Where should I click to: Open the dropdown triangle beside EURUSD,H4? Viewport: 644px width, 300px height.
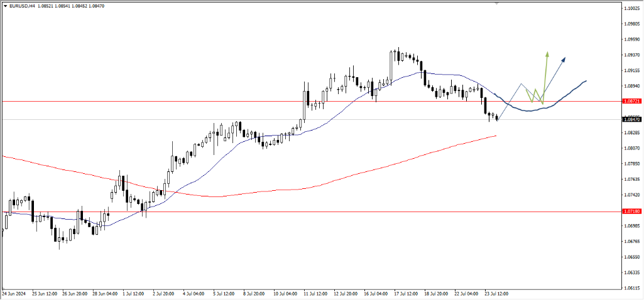coord(4,5)
